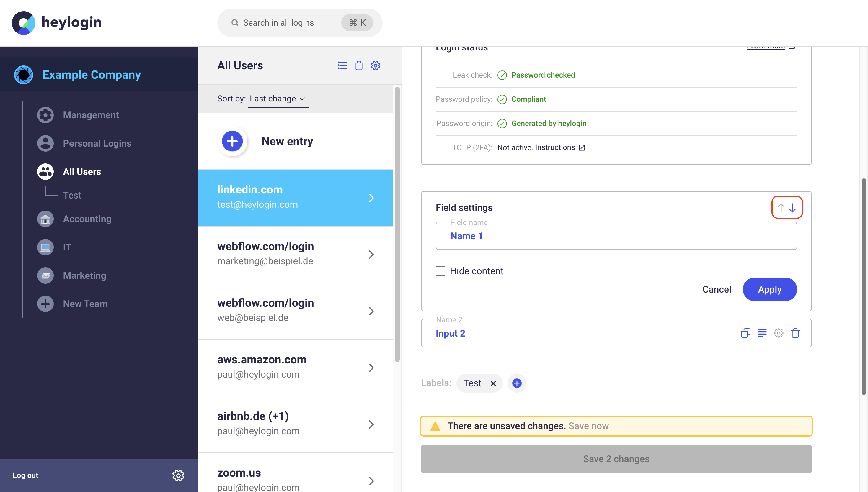Click the login list vertical scrollbar
The image size is (868, 492).
click(397, 223)
